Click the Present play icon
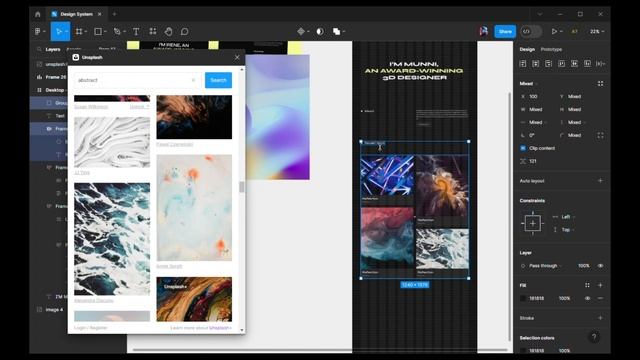Screen dimensions: 640x360 [554, 31]
